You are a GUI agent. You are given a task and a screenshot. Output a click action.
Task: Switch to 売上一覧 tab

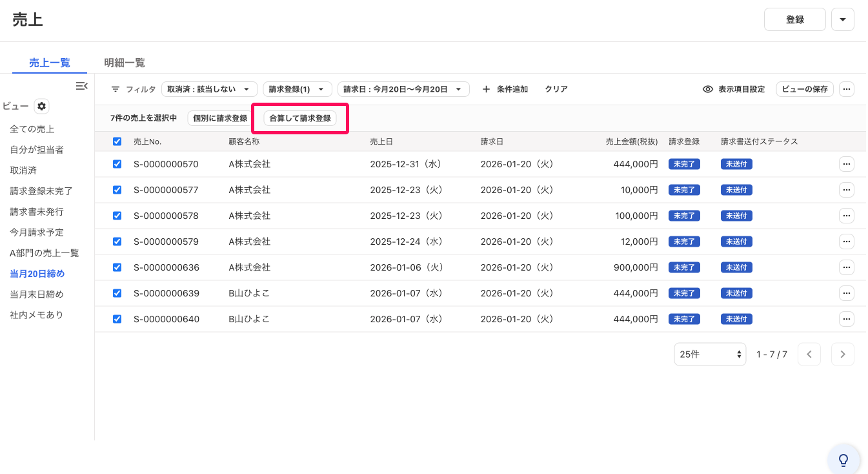(x=50, y=63)
